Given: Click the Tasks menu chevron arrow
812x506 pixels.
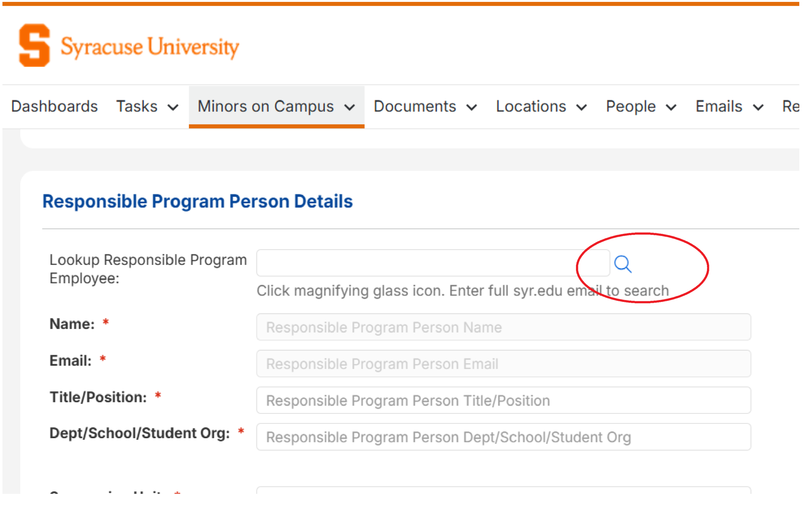Looking at the screenshot, I should [x=173, y=107].
